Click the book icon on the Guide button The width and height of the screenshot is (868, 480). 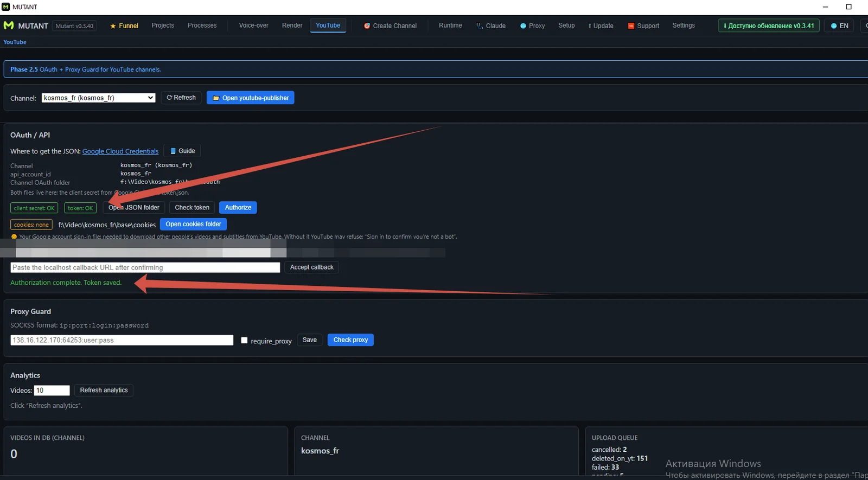tap(173, 151)
